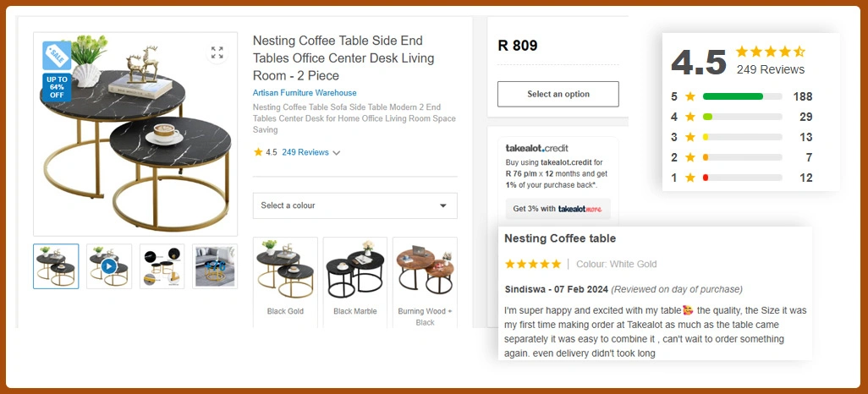Click the Select an option button

(558, 94)
